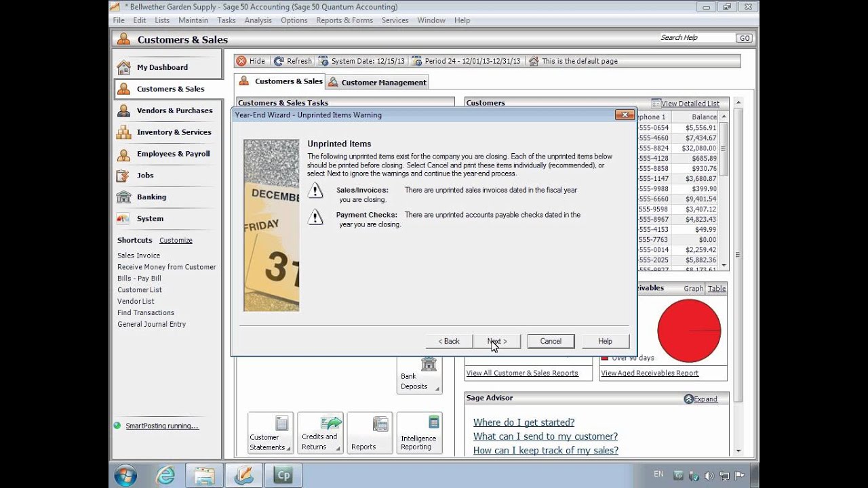Click SmartPosting running status icon
Image resolution: width=868 pixels, height=488 pixels.
click(x=117, y=426)
